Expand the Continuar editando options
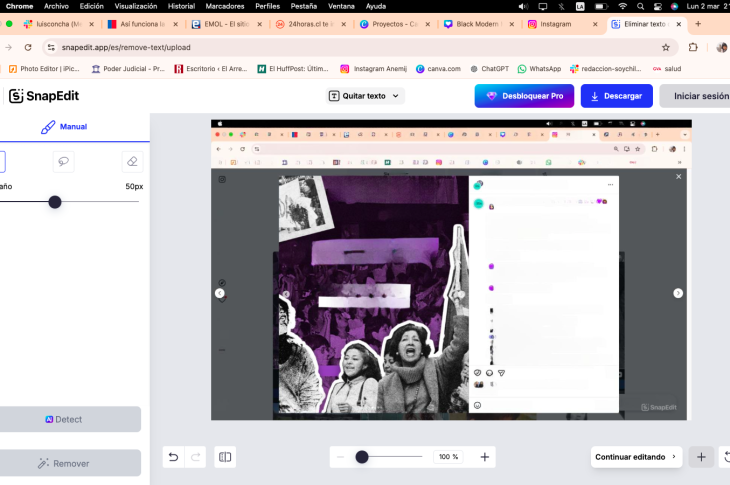The height and width of the screenshot is (485, 730). tap(636, 457)
